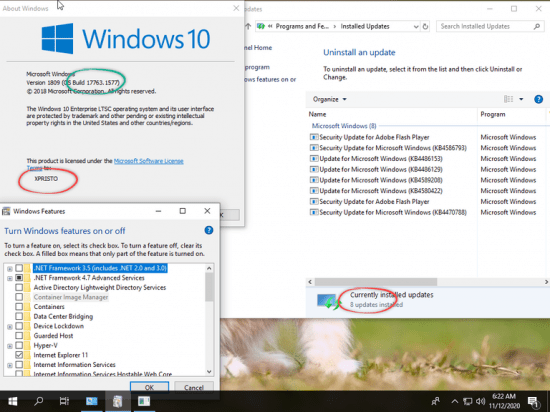Refresh the Installed Updates address bar
Viewport: 550px width, 412px height.
tap(425, 26)
